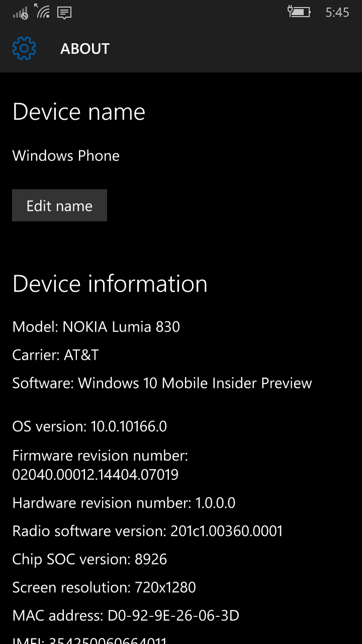
Task: Tap the Chip SOC version: 8926 line
Action: 89,559
